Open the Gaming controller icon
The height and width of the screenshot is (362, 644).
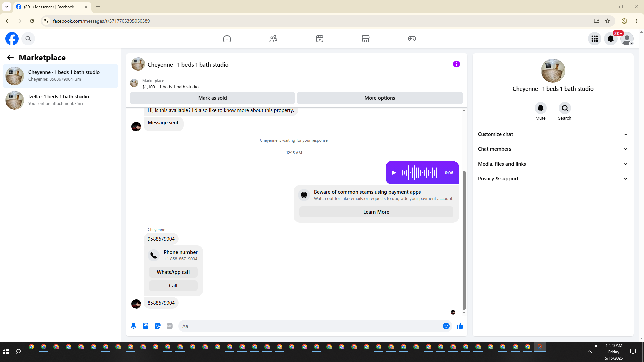412,39
